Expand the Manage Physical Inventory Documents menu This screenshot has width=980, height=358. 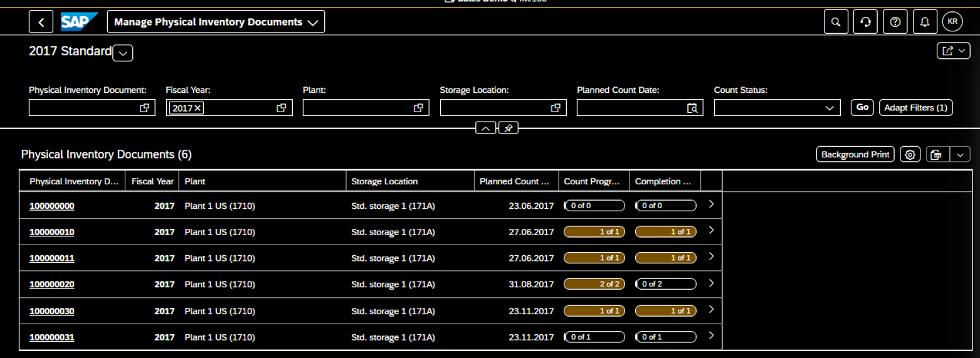[x=216, y=22]
